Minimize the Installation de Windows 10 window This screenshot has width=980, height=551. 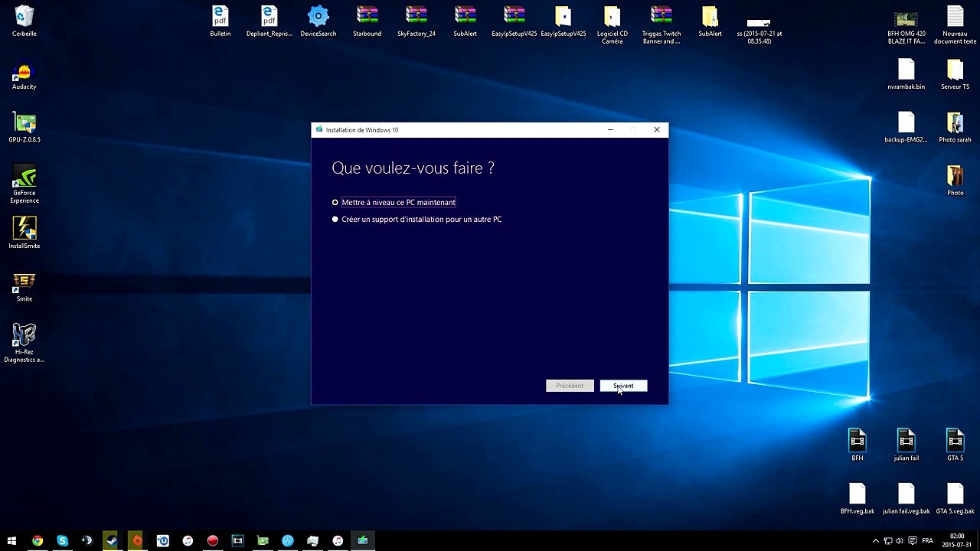pyautogui.click(x=610, y=130)
